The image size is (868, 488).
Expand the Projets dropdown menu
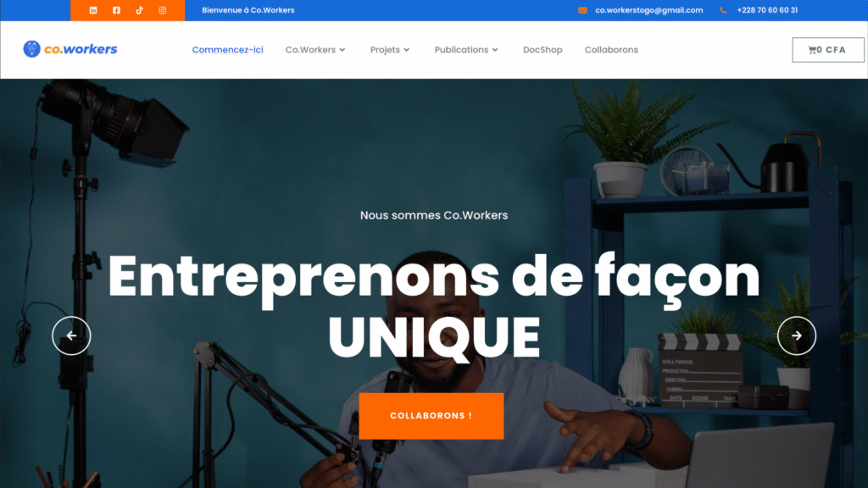tap(390, 50)
